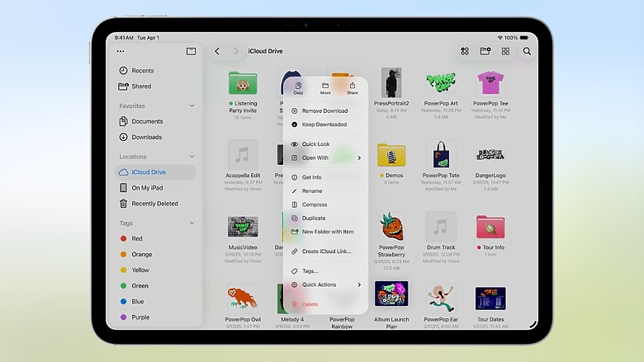
Task: Collapse the Favorites section chevron
Action: pyautogui.click(x=192, y=106)
